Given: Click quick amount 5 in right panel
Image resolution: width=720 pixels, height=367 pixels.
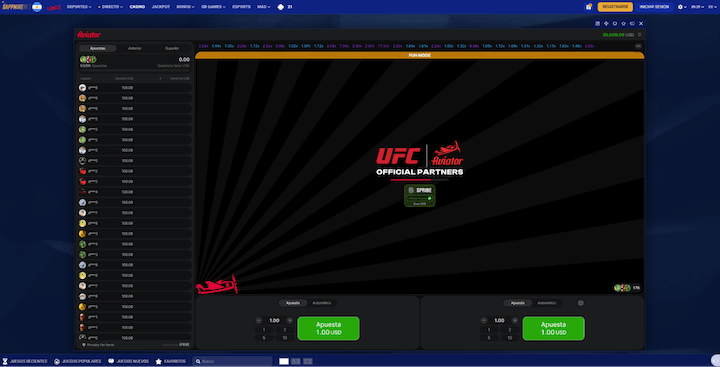Looking at the screenshot, I should 489,338.
